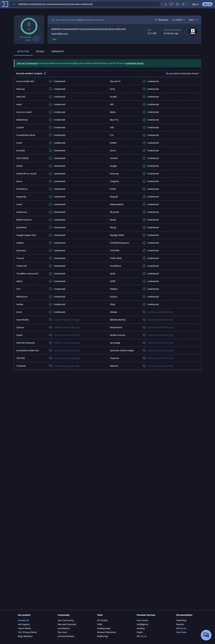Expand the More dropdown
215x644 pixels.
[x=193, y=20]
